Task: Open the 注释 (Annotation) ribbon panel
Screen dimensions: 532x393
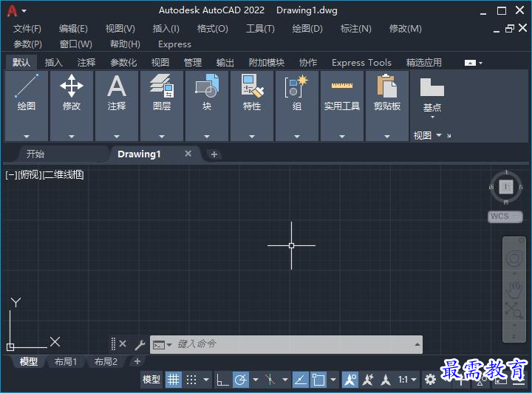Action: coord(117,106)
